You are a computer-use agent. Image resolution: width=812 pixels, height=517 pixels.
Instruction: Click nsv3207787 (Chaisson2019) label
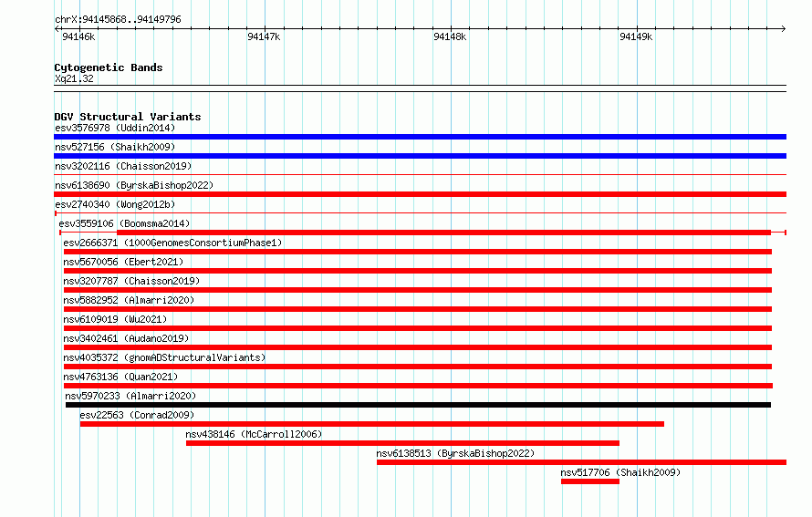click(131, 281)
